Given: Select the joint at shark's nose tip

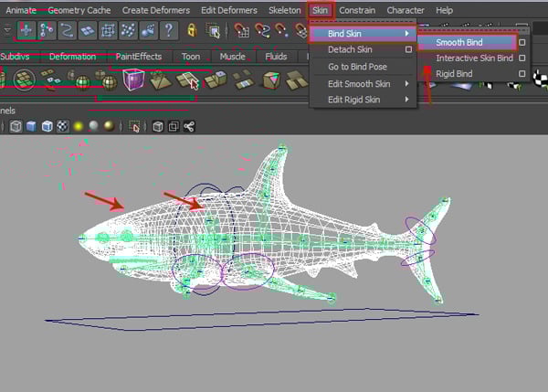Looking at the screenshot, I should [82, 238].
